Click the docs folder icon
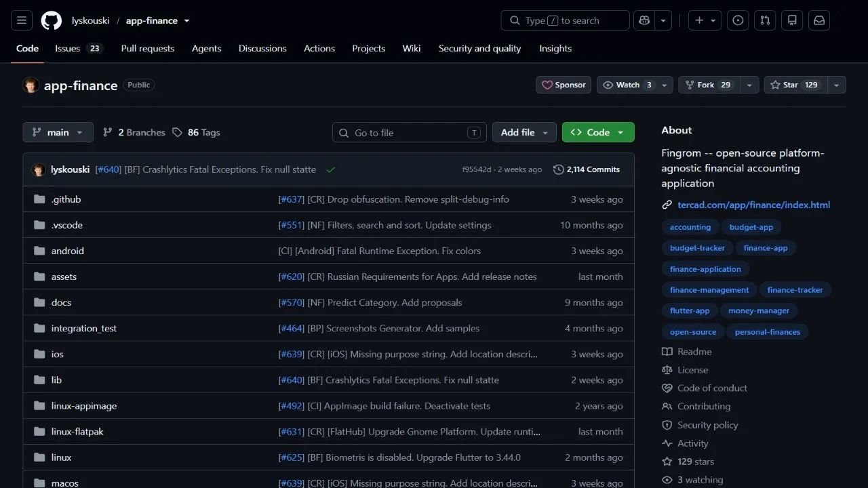The height and width of the screenshot is (488, 868). tap(39, 302)
